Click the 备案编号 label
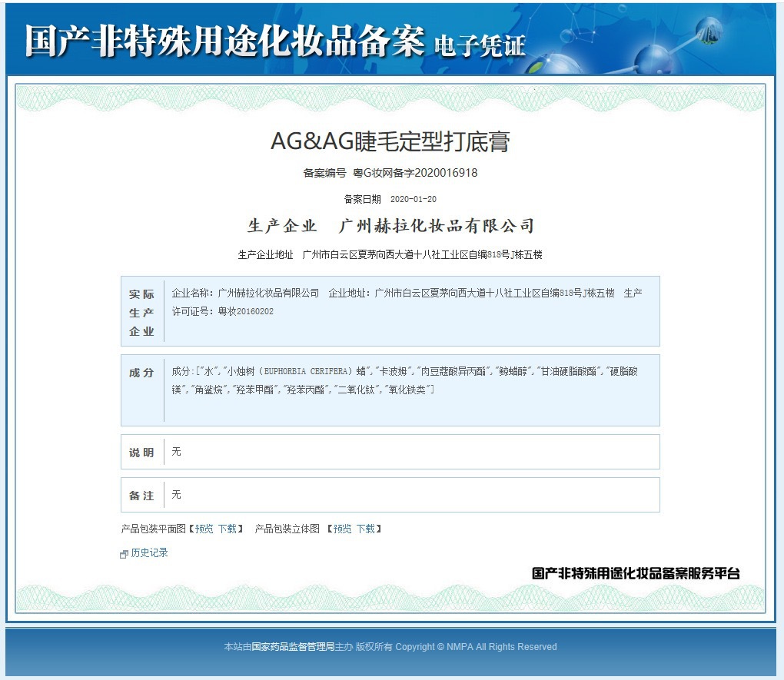Image resolution: width=784 pixels, height=680 pixels. [324, 173]
